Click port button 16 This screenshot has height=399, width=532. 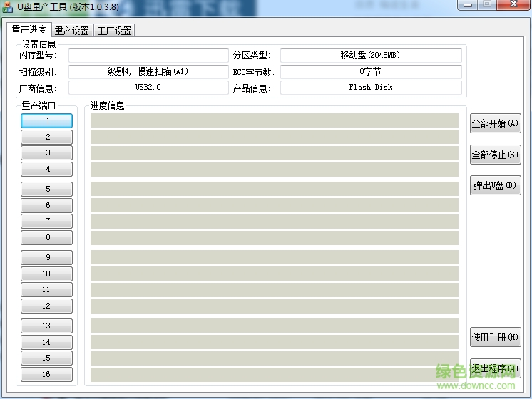pos(47,375)
